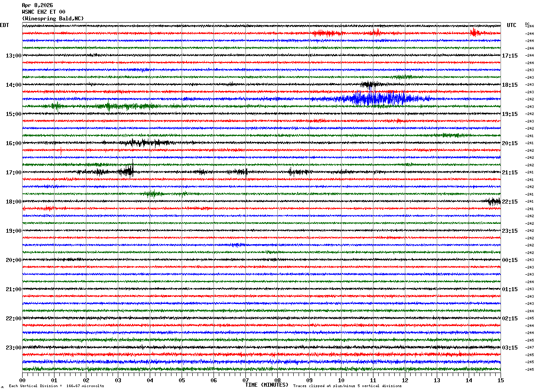Click the 21:15 UTC time label

pos(510,173)
